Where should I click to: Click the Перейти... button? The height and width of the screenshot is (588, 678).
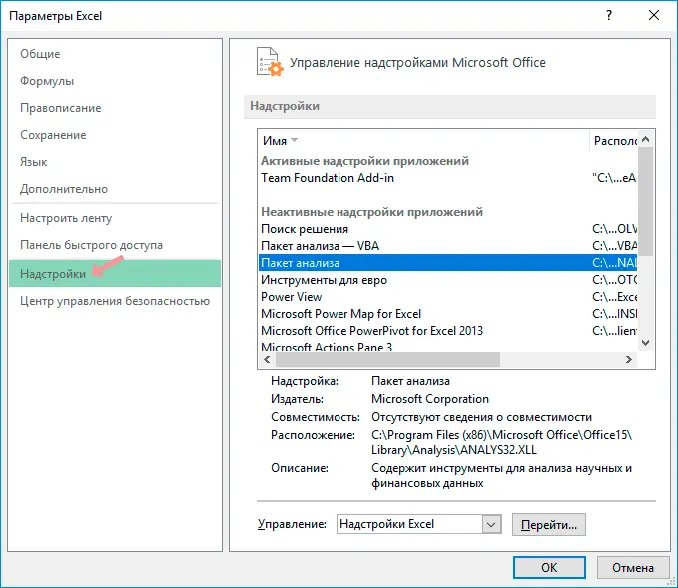click(549, 525)
